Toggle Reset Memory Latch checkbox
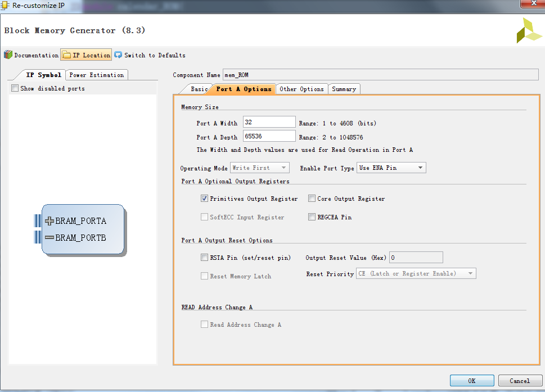Image resolution: width=545 pixels, height=392 pixels. 204,276
